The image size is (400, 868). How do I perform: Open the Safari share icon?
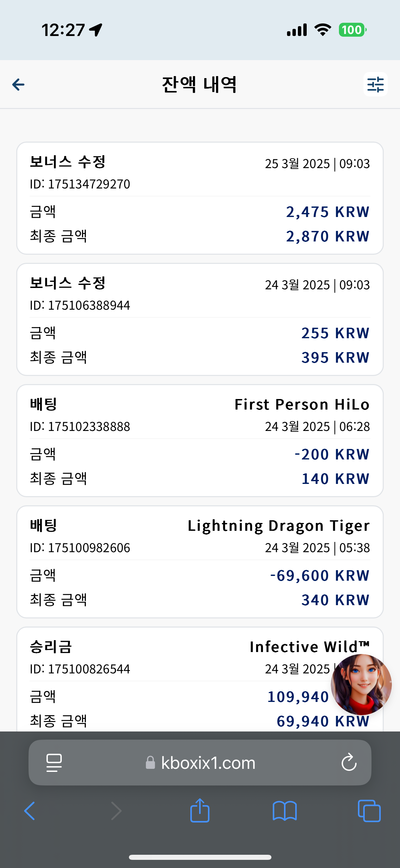coord(200,810)
